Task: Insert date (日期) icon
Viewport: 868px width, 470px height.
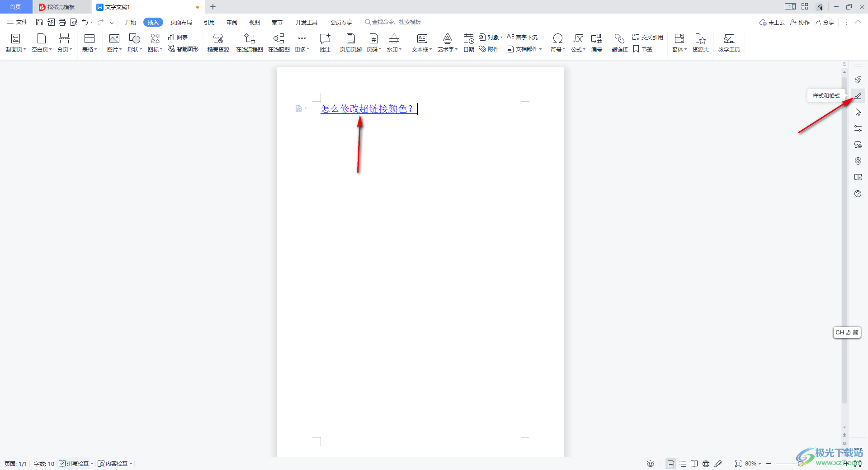Action: coord(469,43)
